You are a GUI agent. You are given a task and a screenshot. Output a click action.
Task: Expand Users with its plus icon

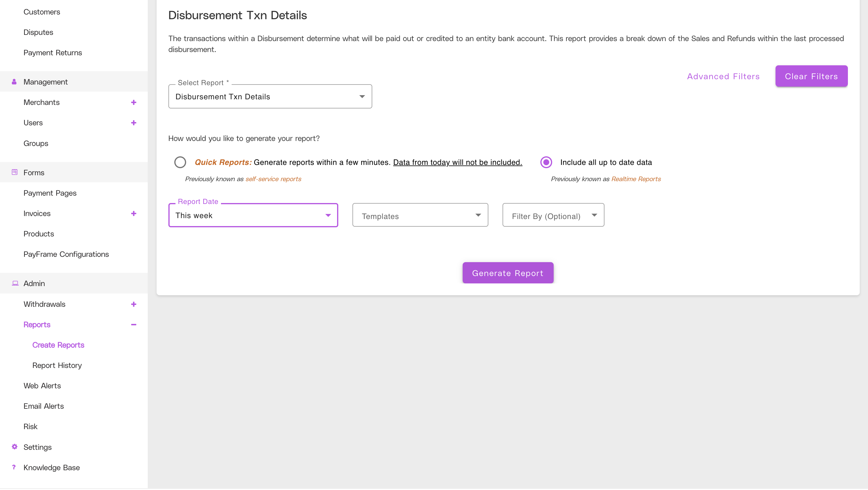tap(134, 123)
